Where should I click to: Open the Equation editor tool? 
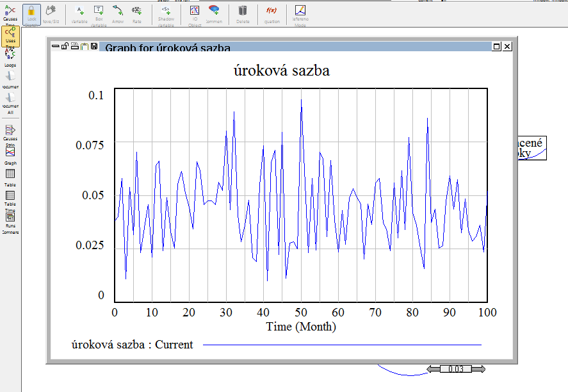pyautogui.click(x=272, y=13)
